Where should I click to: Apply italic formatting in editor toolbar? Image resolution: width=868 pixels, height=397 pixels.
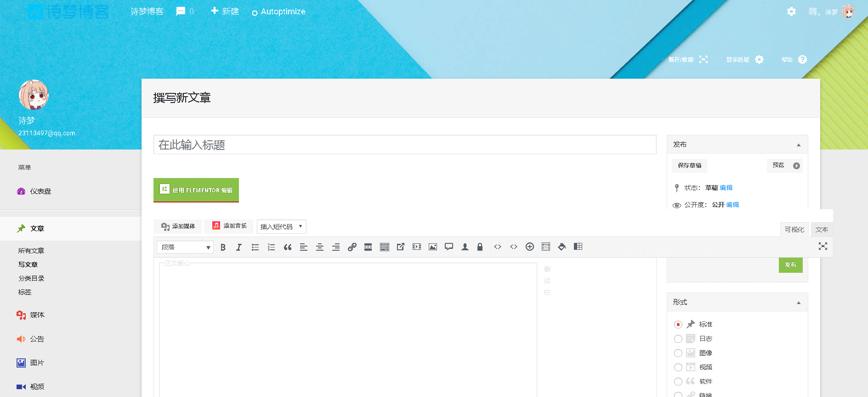pos(239,247)
